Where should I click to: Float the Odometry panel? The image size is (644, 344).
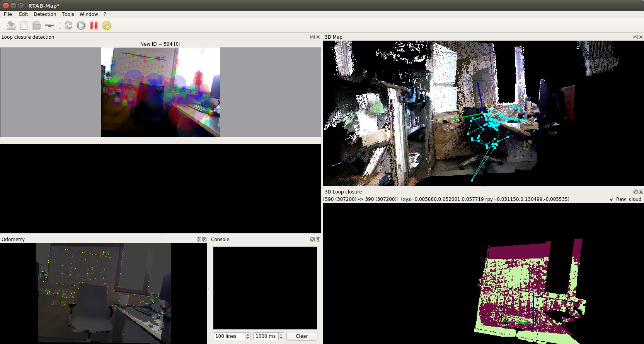199,240
